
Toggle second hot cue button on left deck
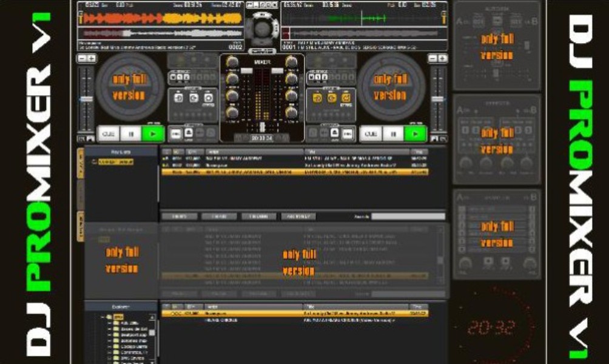(180, 77)
